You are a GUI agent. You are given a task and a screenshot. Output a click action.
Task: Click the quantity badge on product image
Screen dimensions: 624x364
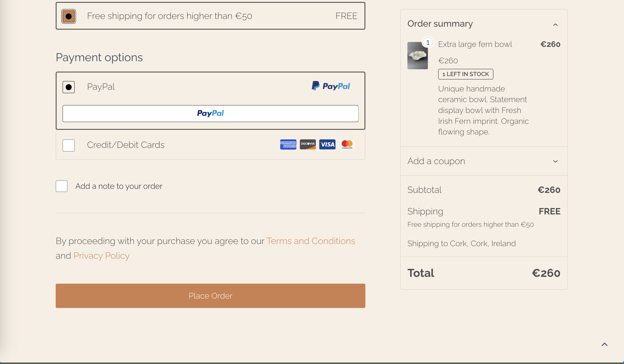(x=428, y=43)
